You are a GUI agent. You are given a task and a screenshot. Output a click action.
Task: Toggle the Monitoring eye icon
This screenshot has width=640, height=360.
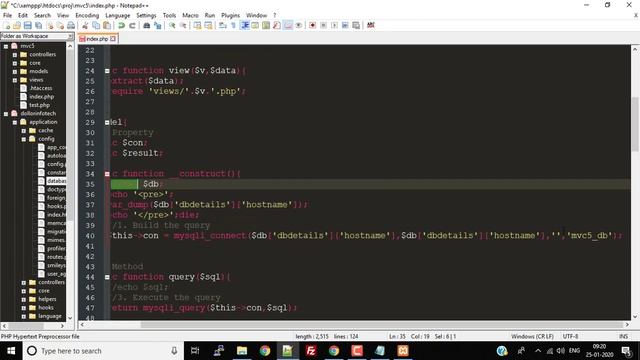pyautogui.click(x=299, y=25)
